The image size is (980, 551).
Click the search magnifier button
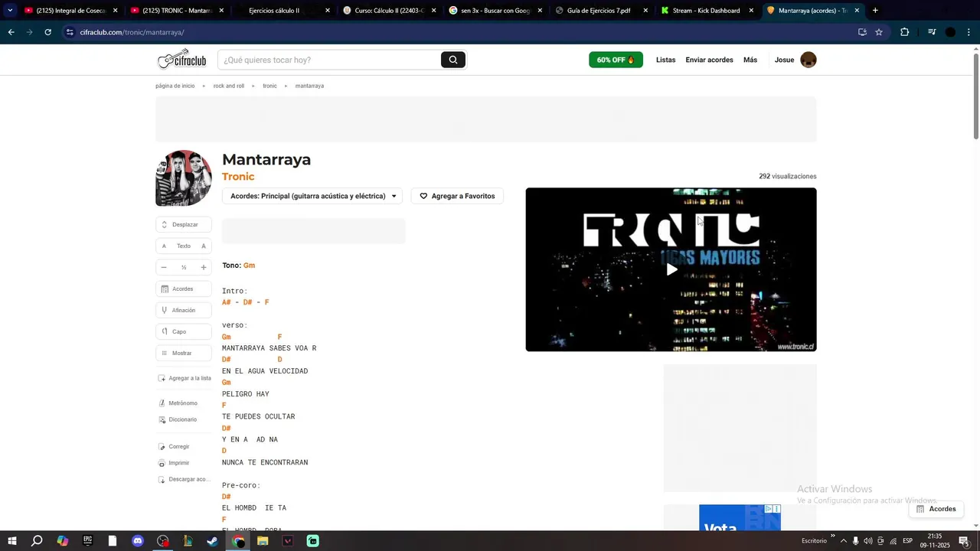coord(453,60)
